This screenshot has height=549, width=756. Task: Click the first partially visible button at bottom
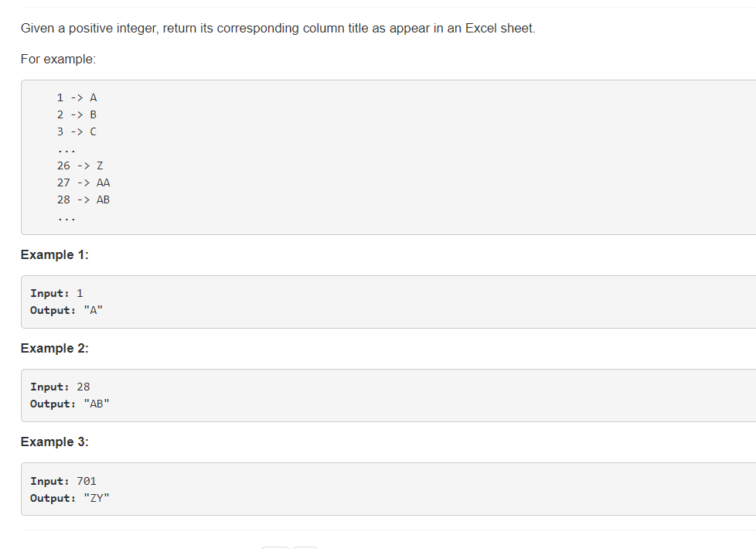(x=275, y=548)
